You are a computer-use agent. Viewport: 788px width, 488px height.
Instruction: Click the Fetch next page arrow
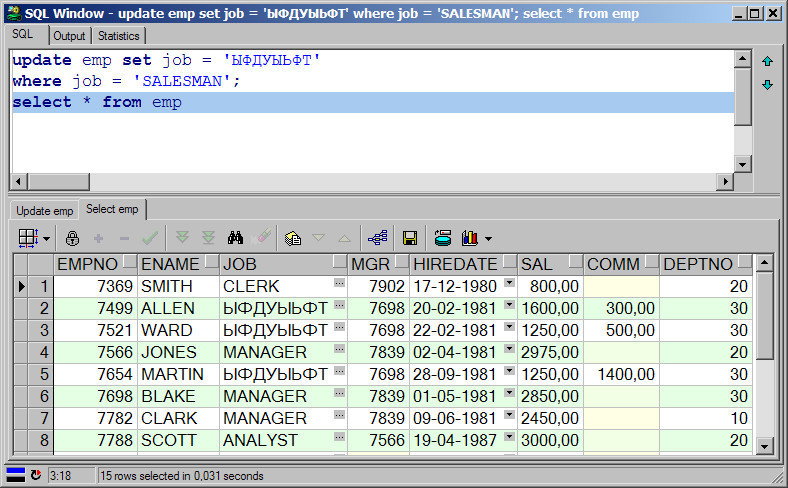[x=182, y=238]
